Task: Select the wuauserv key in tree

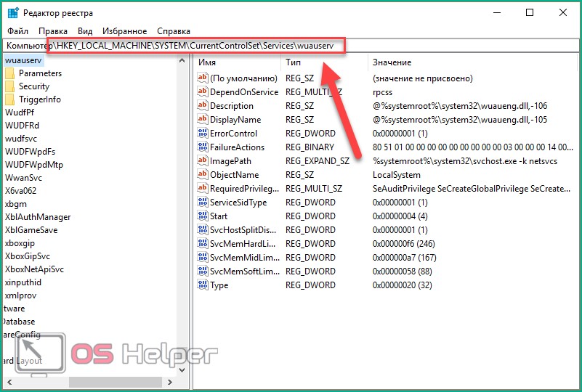Action: pyautogui.click(x=23, y=60)
